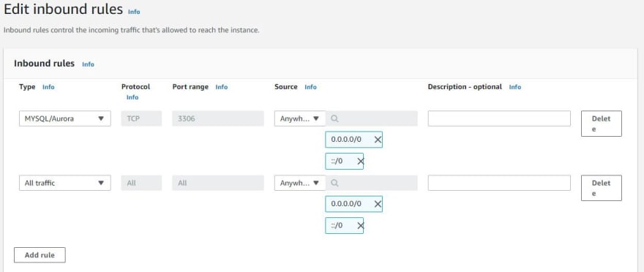Focus description field for All traffic rule
This screenshot has width=644, height=272.
point(499,183)
